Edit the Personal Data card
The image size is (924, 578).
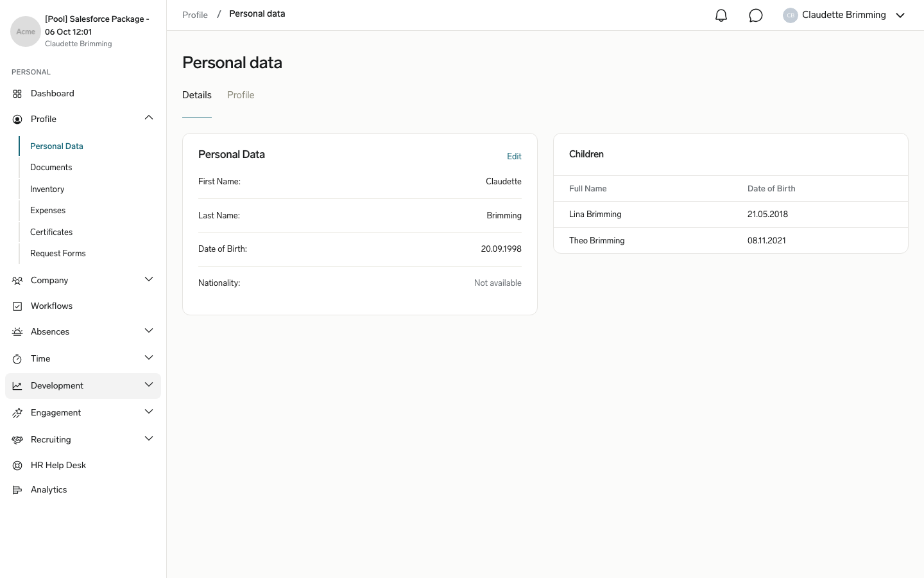[514, 157]
